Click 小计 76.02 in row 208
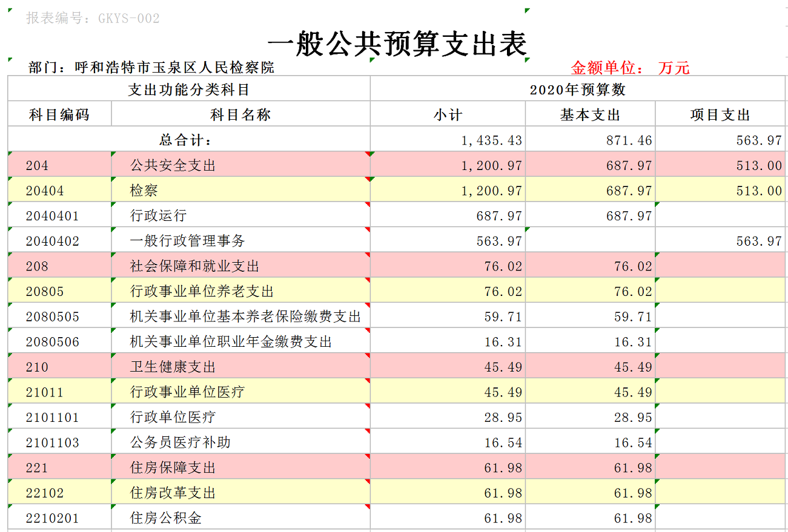This screenshot has height=532, width=788. point(503,266)
